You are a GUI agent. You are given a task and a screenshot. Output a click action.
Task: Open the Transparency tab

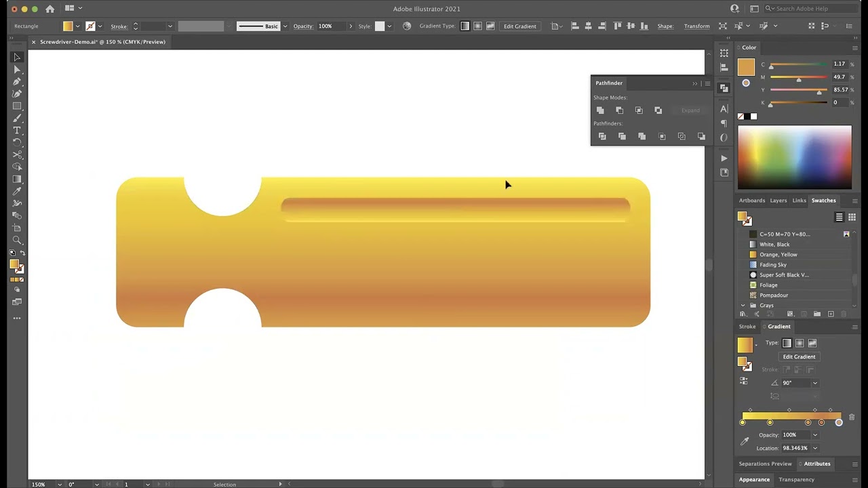796,480
